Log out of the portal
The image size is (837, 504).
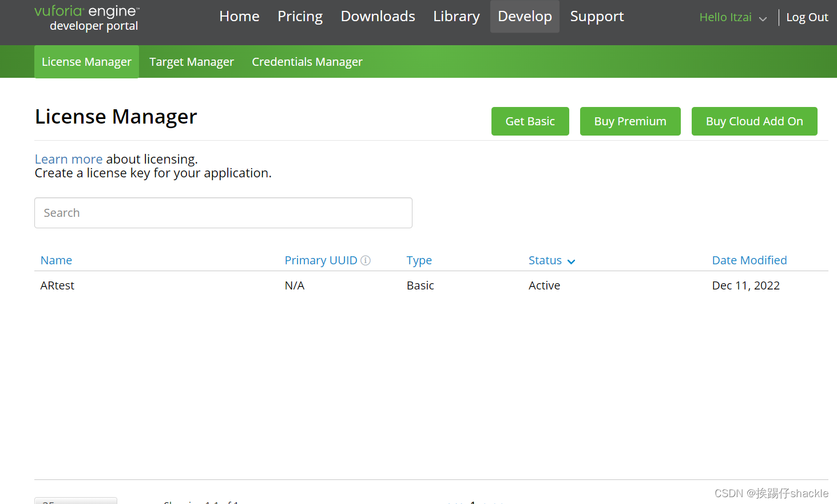(807, 18)
